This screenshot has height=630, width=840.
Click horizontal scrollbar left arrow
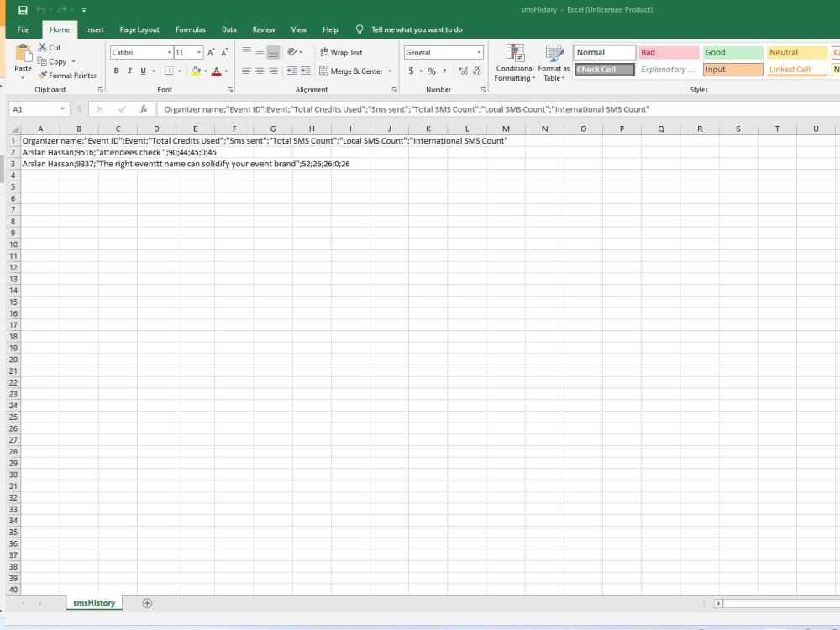tap(718, 603)
